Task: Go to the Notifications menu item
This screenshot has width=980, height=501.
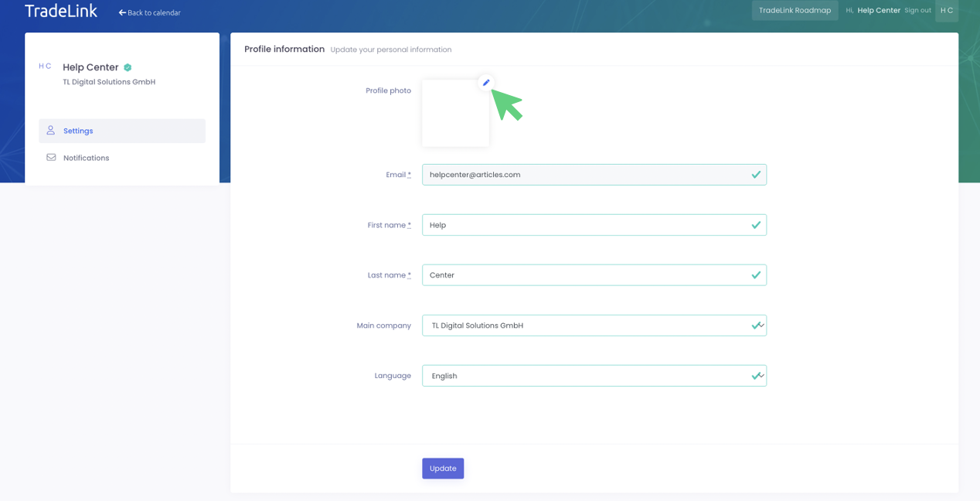Action: pos(86,158)
